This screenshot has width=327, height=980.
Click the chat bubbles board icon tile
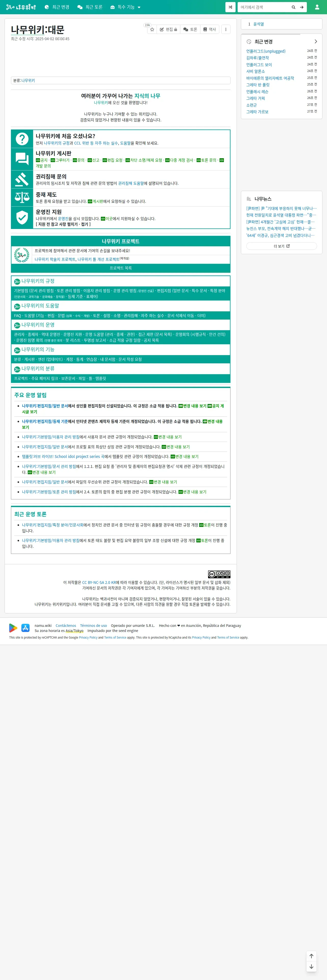pos(22,159)
